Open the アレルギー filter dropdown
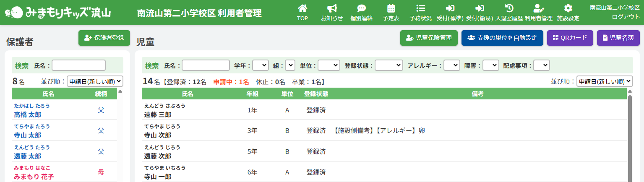 [x=451, y=65]
